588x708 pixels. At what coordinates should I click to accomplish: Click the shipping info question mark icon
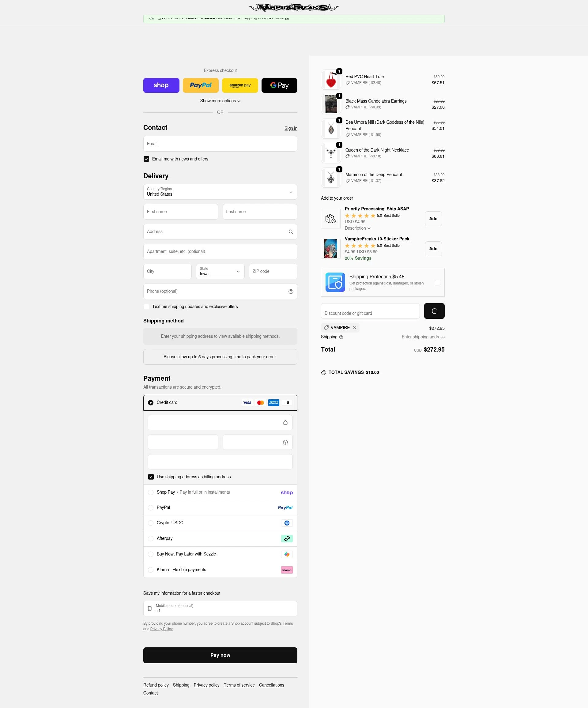tap(341, 337)
